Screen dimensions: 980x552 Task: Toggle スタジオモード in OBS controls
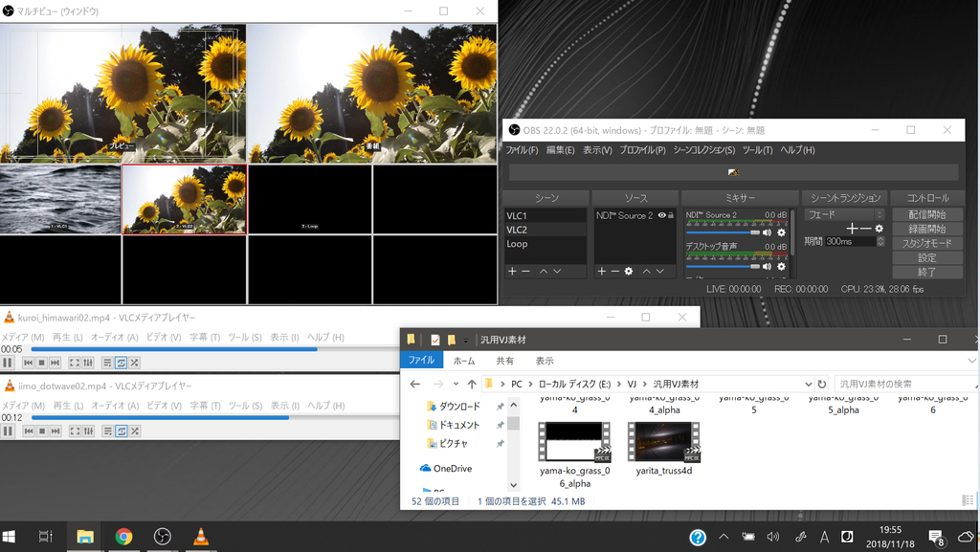(x=926, y=244)
